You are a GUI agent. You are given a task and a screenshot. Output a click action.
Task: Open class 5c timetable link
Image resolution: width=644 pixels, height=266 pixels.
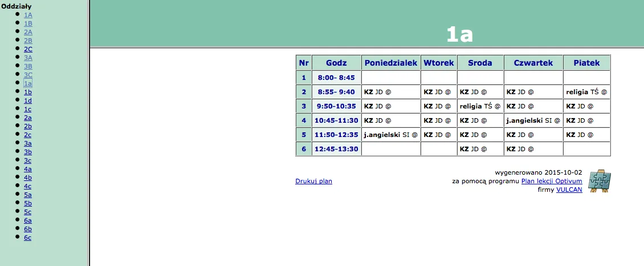28,212
